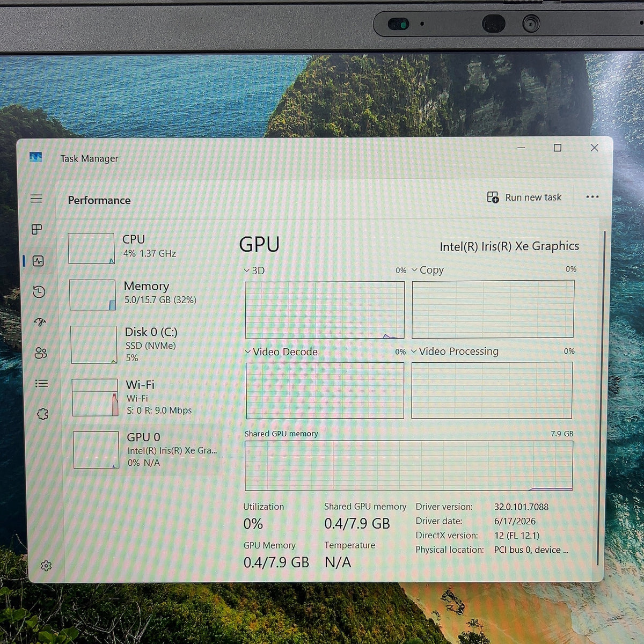Click the GPU heading title
Screen dimensions: 644x644
click(x=259, y=244)
